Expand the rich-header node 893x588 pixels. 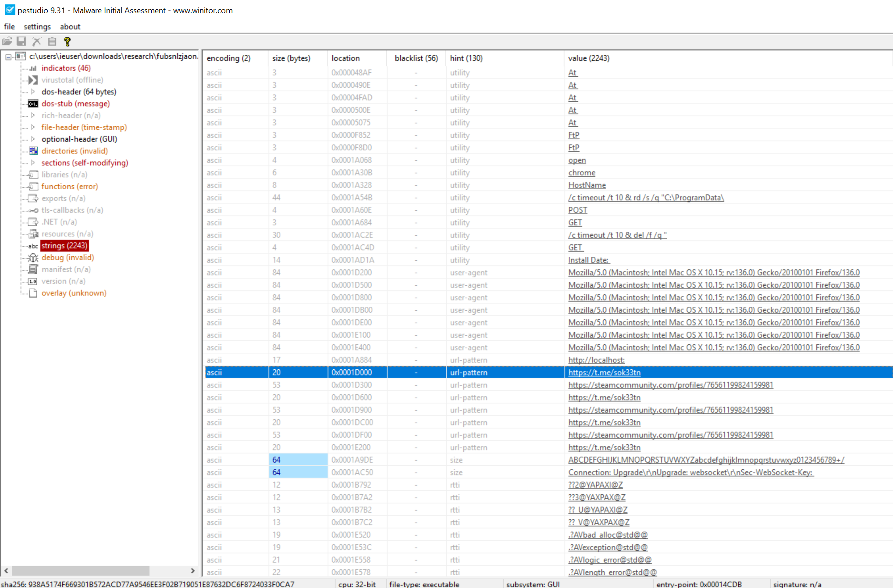[33, 115]
